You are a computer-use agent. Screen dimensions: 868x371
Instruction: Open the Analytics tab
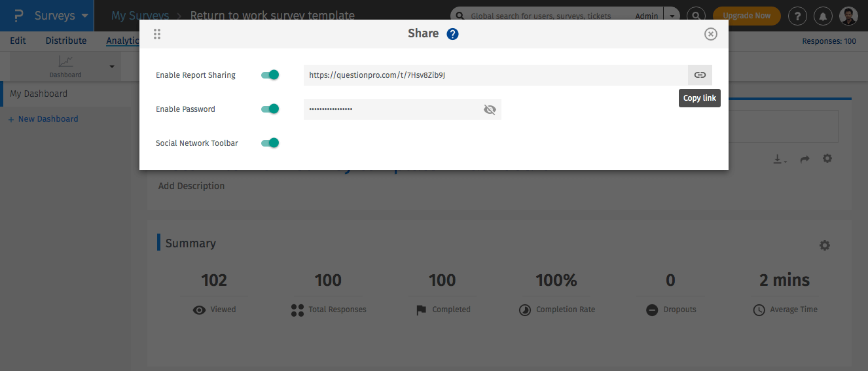click(123, 41)
